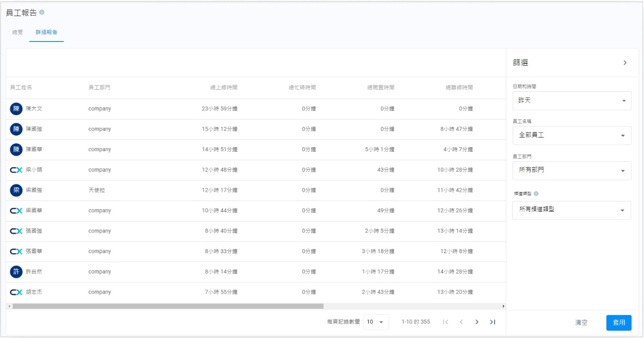The height and width of the screenshot is (338, 644).
Task: Open the 員工部門 dropdown showing 所有部門
Action: tap(572, 171)
